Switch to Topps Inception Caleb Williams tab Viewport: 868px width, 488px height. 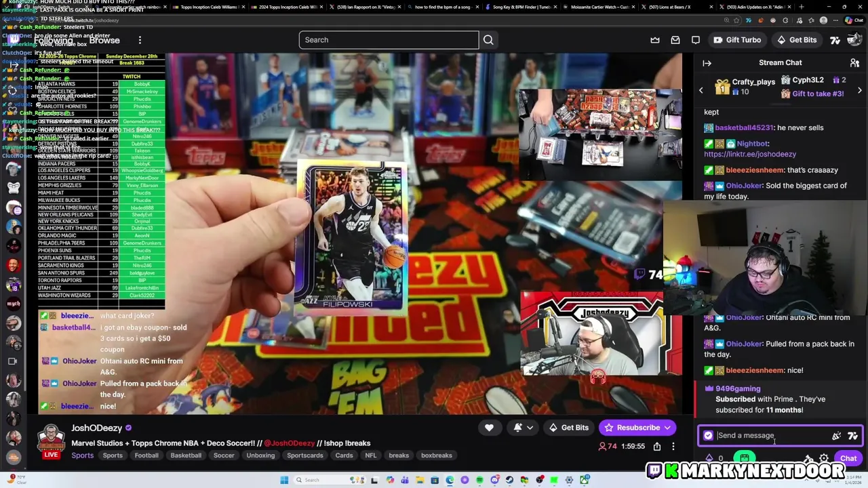coord(209,7)
